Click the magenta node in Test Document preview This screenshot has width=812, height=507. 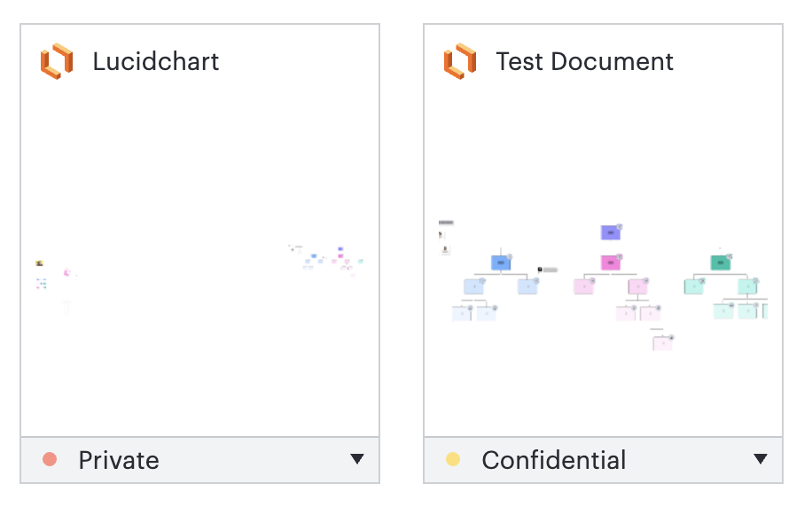(x=611, y=262)
